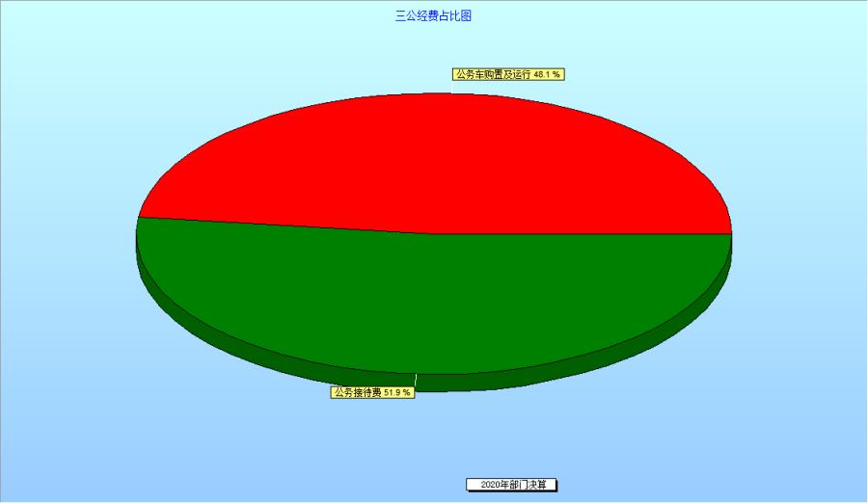Select the 公务车购置及运行 48.1% data label

point(507,73)
